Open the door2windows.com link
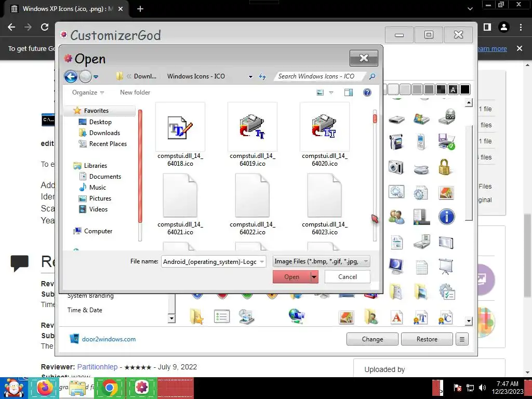 point(109,339)
